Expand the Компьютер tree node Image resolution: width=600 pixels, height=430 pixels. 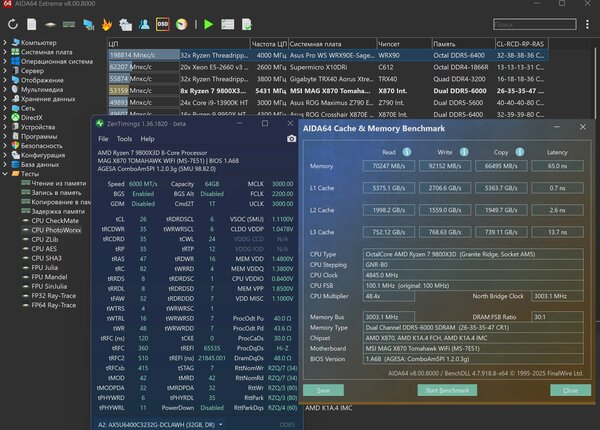(x=5, y=42)
